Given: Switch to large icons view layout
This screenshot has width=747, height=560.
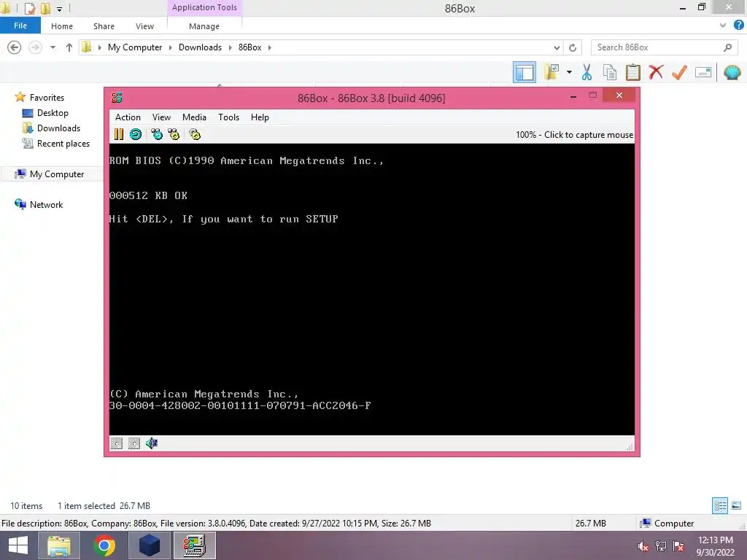Looking at the screenshot, I should click(736, 505).
